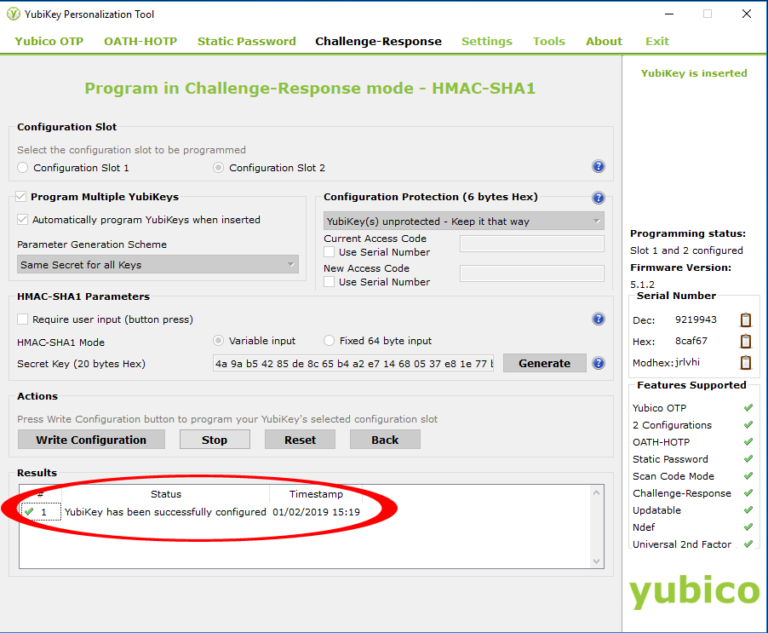Open Parameter Generation Scheme dropdown
The width and height of the screenshot is (768, 633).
point(158,265)
